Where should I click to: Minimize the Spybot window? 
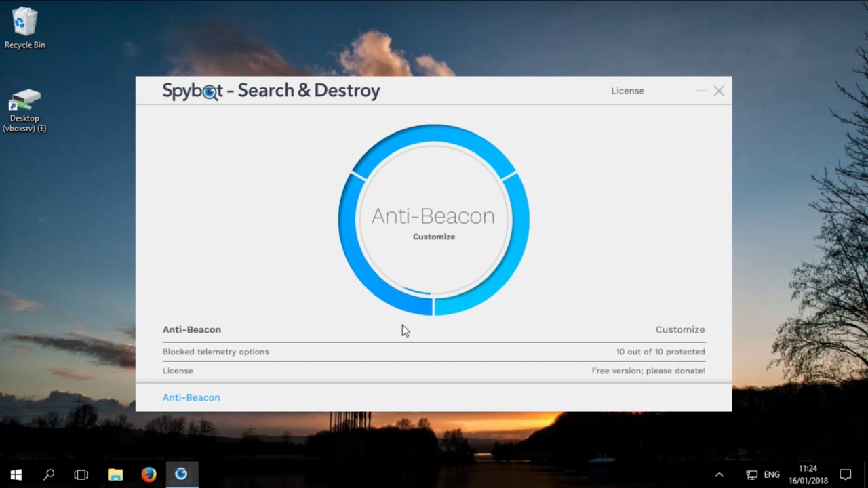701,91
